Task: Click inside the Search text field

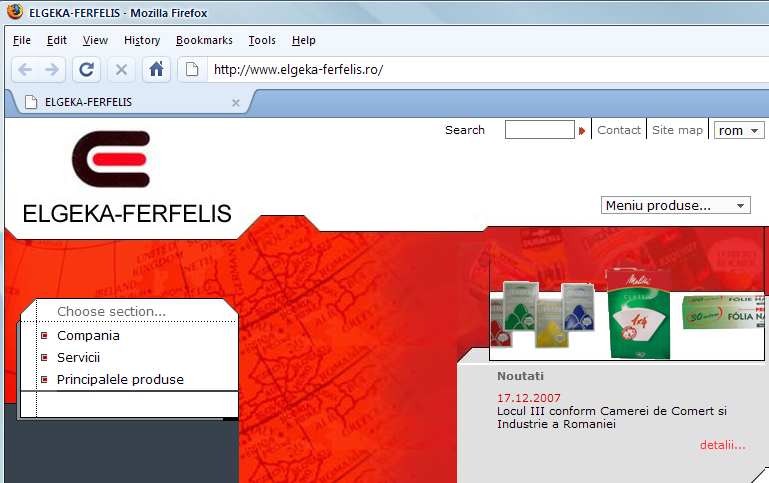Action: 539,130
